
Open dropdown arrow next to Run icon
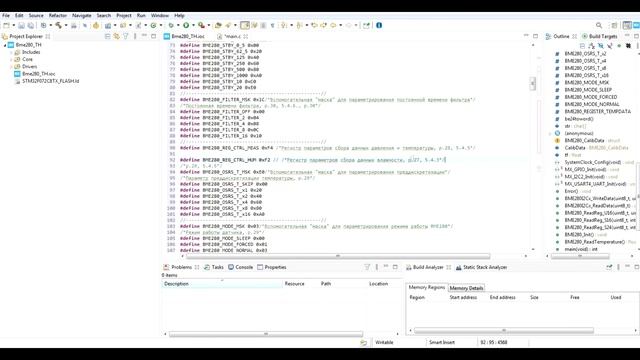coord(193,25)
